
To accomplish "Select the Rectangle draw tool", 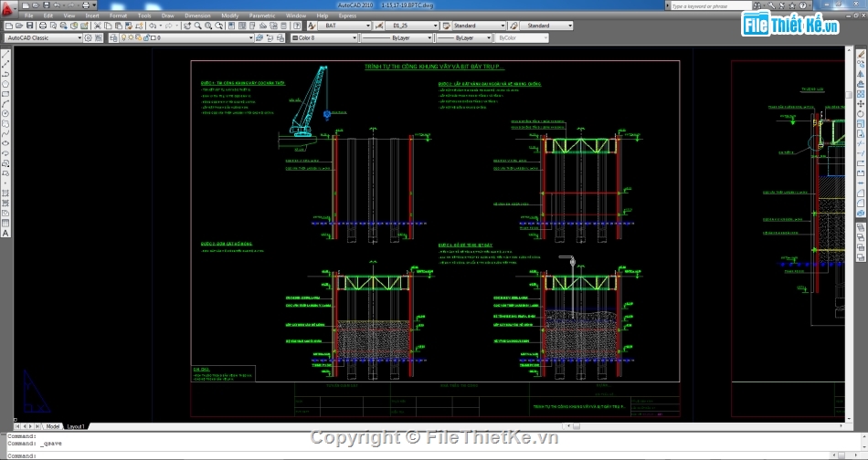I will (6, 93).
